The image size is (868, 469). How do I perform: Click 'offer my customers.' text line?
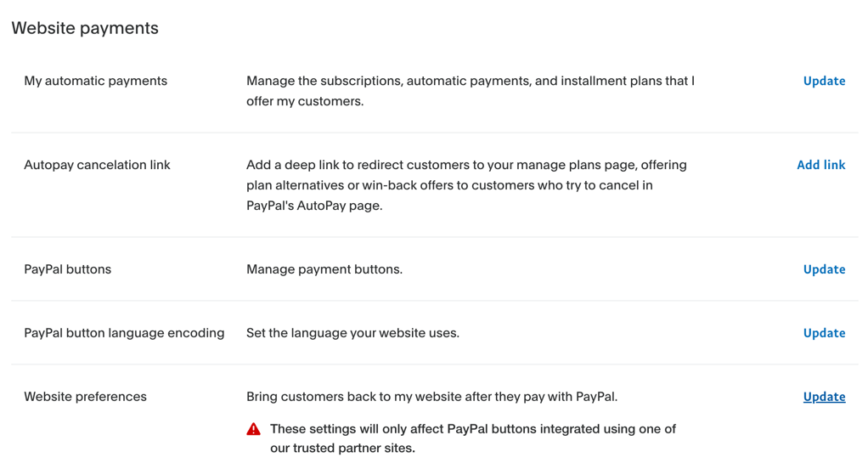(305, 101)
